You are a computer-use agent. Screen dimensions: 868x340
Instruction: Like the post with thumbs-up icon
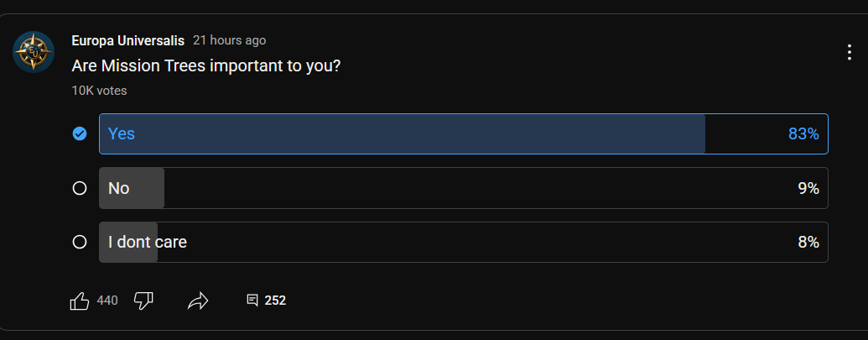tap(80, 301)
